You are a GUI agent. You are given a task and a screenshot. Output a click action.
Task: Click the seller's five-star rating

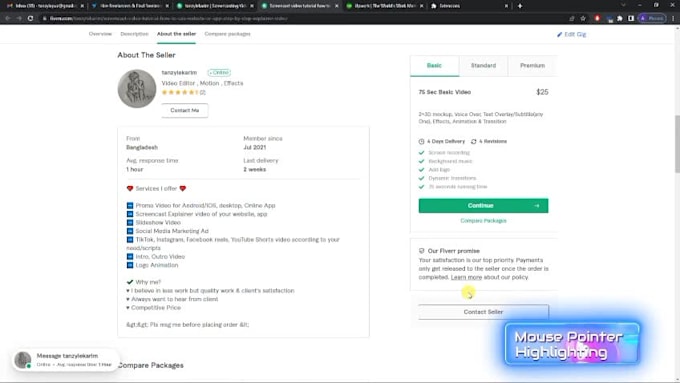point(180,92)
